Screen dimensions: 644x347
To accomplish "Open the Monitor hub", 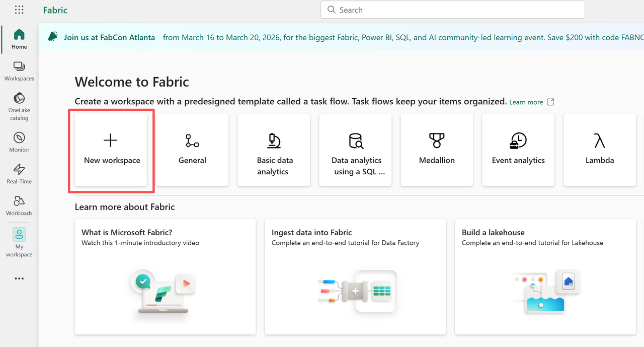I will pos(19,143).
